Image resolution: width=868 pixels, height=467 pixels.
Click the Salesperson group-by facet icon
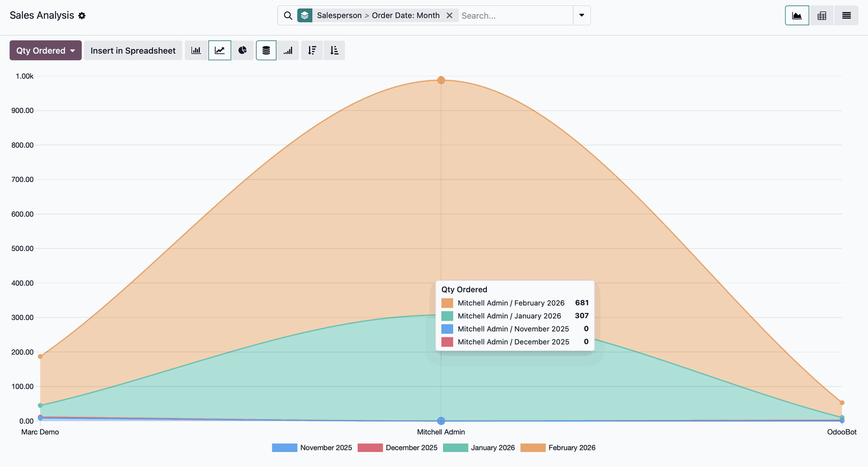click(305, 15)
